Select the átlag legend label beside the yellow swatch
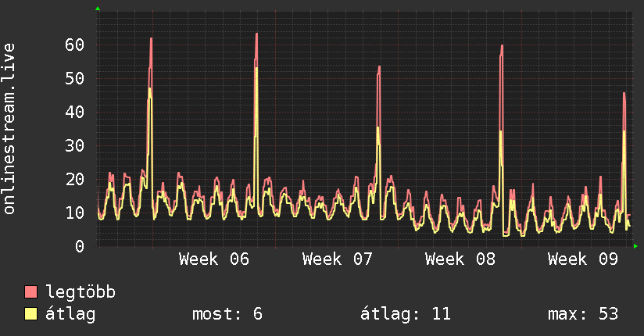Screen dimensions: 644x336 pyautogui.click(x=70, y=314)
